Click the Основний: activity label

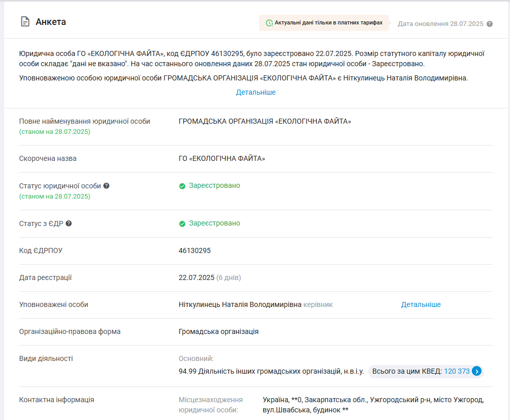[x=196, y=358]
